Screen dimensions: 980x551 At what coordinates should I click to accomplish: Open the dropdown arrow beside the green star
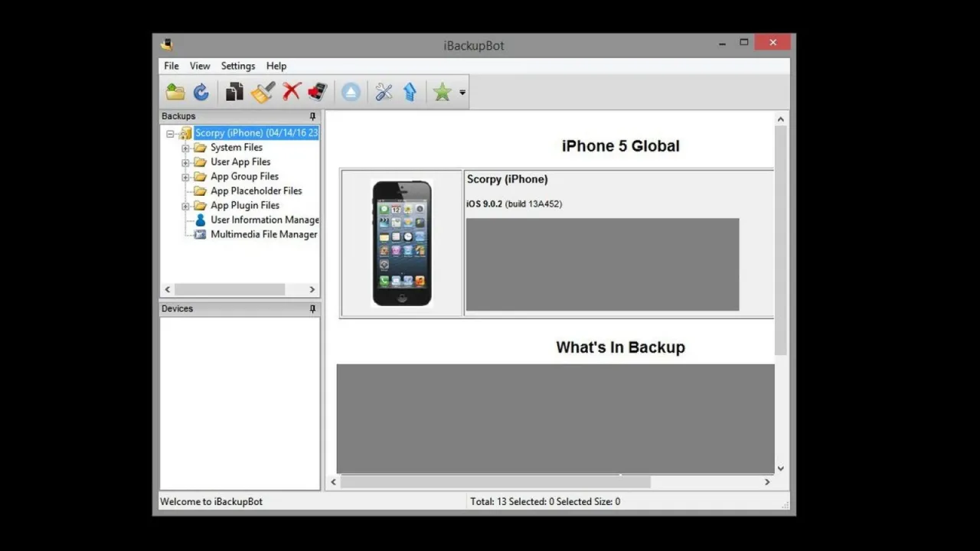pyautogui.click(x=462, y=93)
